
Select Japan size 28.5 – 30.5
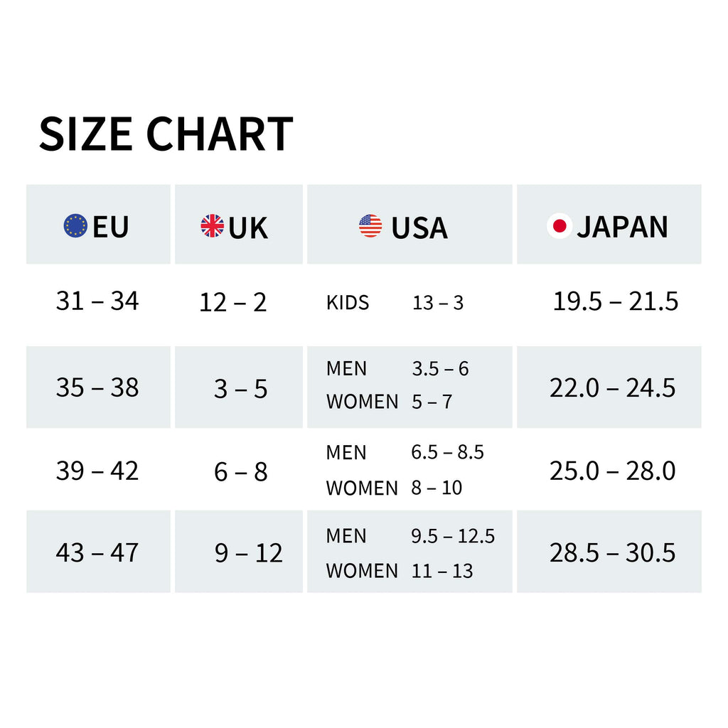[x=612, y=552]
